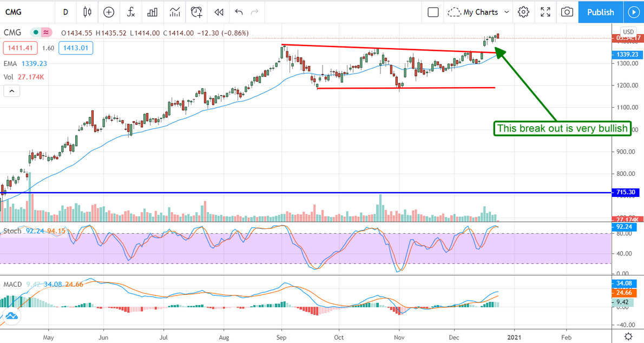
Task: Create an alert with the alarm clock icon
Action: (197, 12)
